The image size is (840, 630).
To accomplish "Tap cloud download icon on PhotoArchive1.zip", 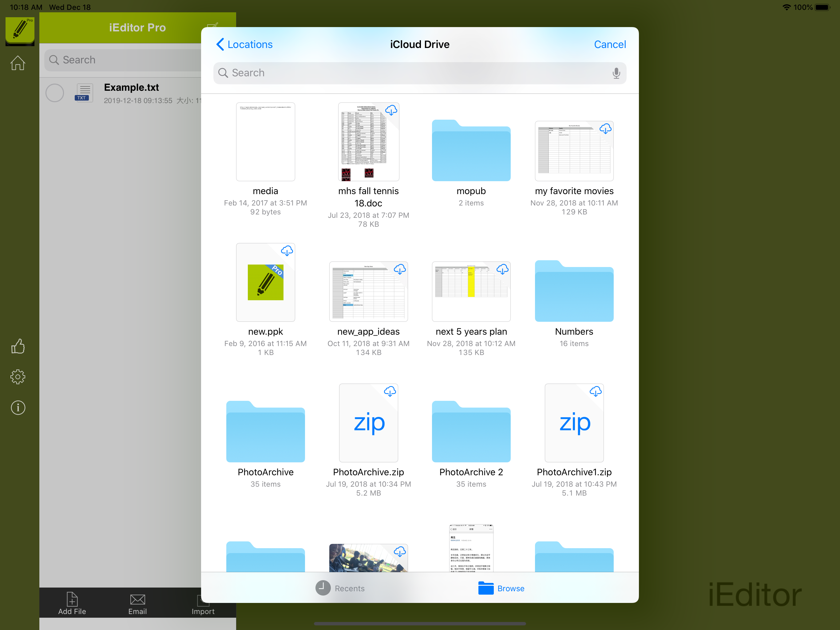I will pyautogui.click(x=596, y=391).
